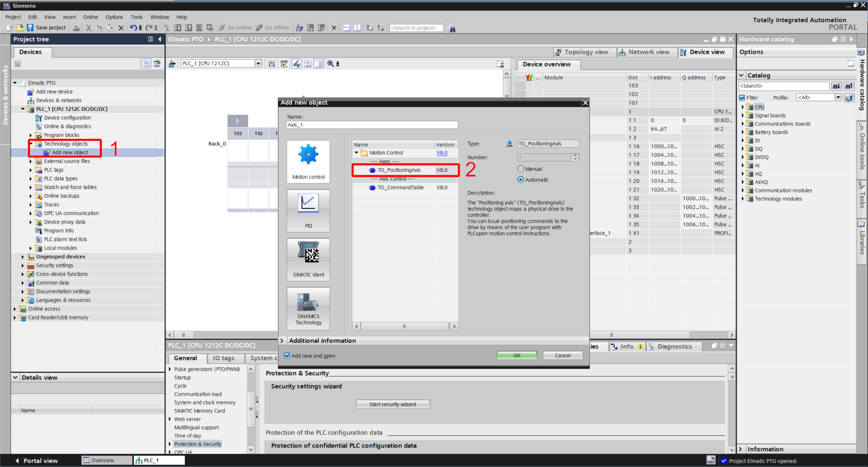Select the Manual numbering radio button

tap(520, 169)
